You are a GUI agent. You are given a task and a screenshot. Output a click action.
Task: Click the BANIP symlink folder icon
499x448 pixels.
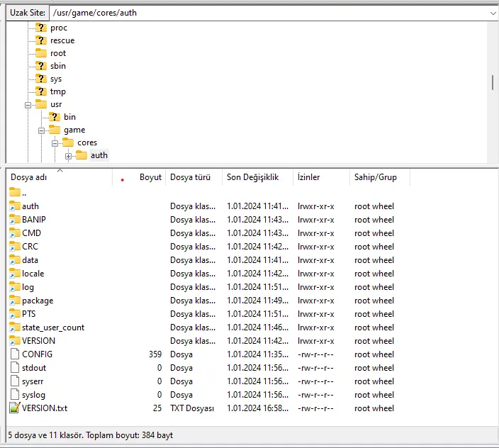click(15, 219)
